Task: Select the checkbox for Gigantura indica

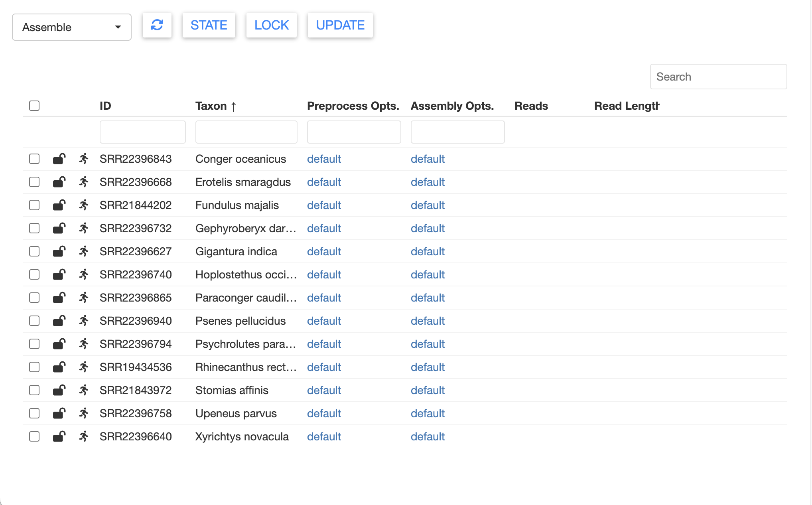Action: pyautogui.click(x=34, y=251)
